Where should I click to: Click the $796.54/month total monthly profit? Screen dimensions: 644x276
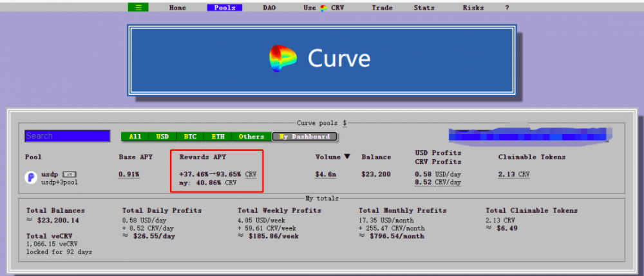pos(397,237)
